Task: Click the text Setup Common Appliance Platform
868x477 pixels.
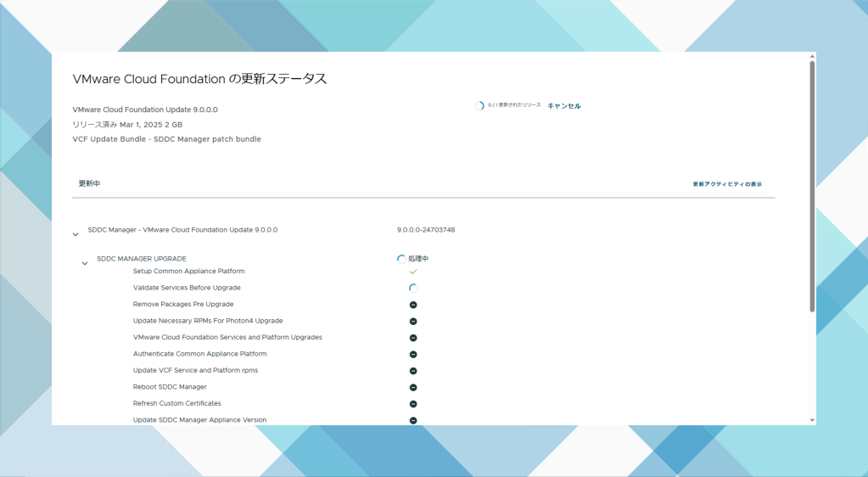Action: point(188,271)
